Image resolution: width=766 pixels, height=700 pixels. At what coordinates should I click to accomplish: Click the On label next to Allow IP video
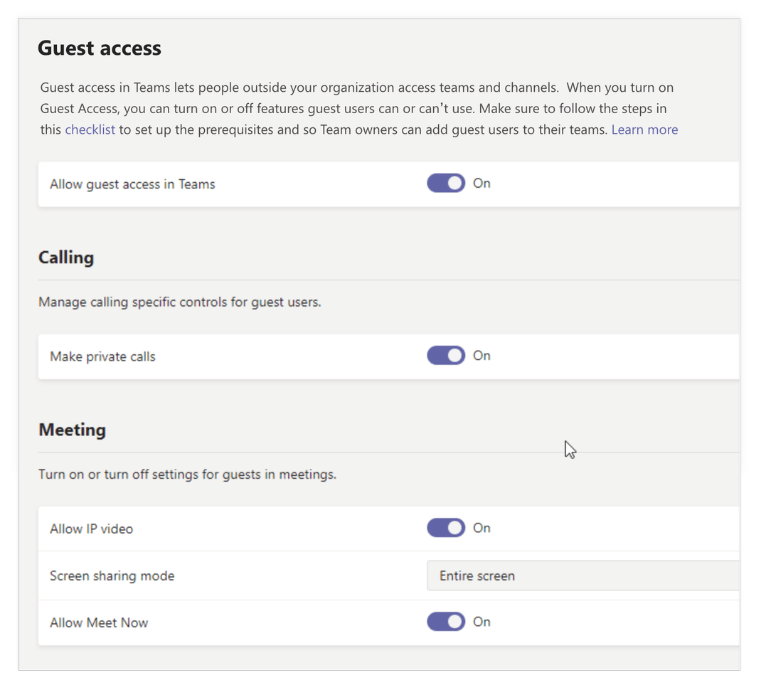[x=481, y=528]
